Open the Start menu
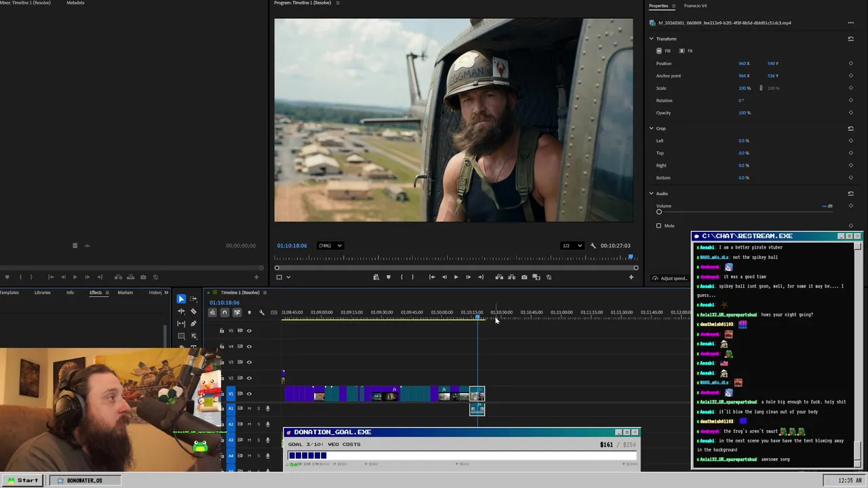 pos(23,481)
